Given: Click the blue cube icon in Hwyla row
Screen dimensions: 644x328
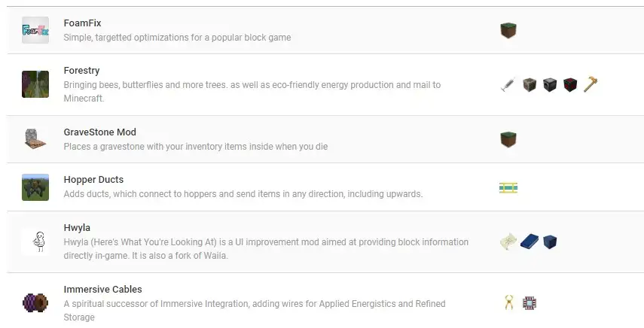Looking at the screenshot, I should [x=550, y=241].
